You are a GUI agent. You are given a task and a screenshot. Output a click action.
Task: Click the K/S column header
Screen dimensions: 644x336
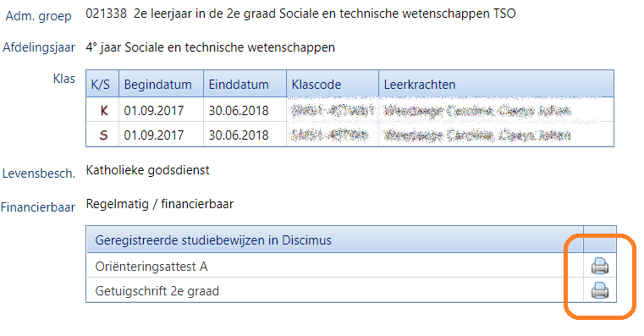[102, 84]
